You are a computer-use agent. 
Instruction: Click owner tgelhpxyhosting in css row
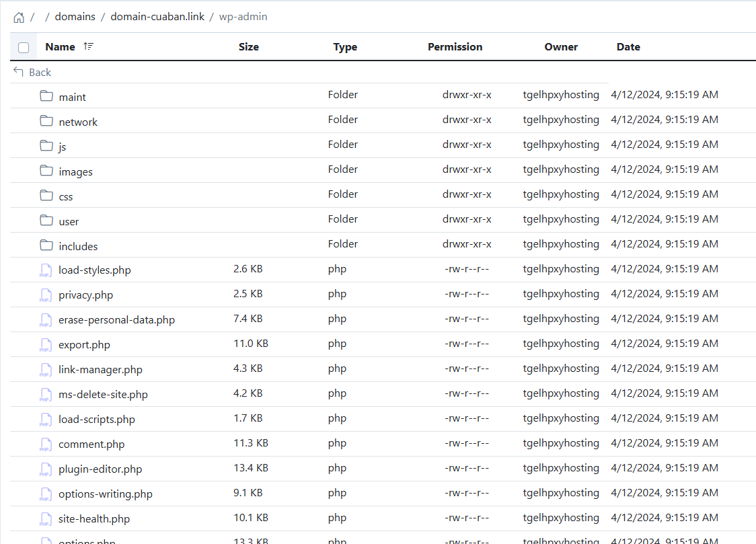click(561, 194)
